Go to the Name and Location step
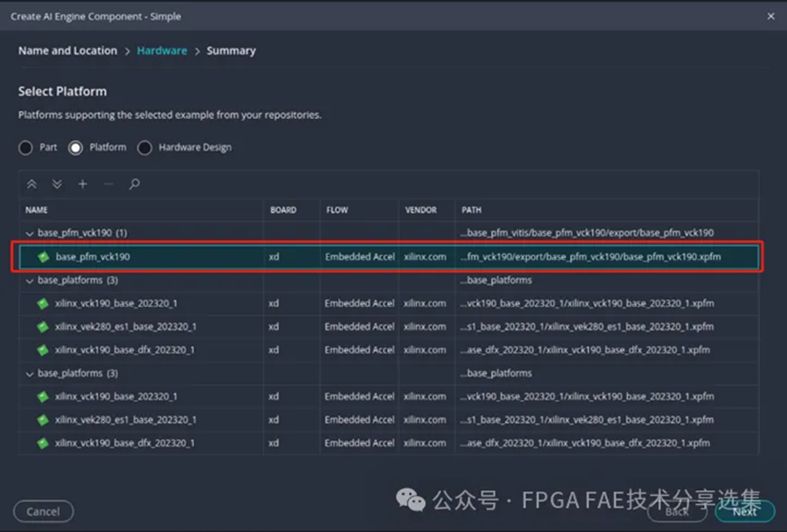Viewport: 787px width, 532px height. [67, 50]
